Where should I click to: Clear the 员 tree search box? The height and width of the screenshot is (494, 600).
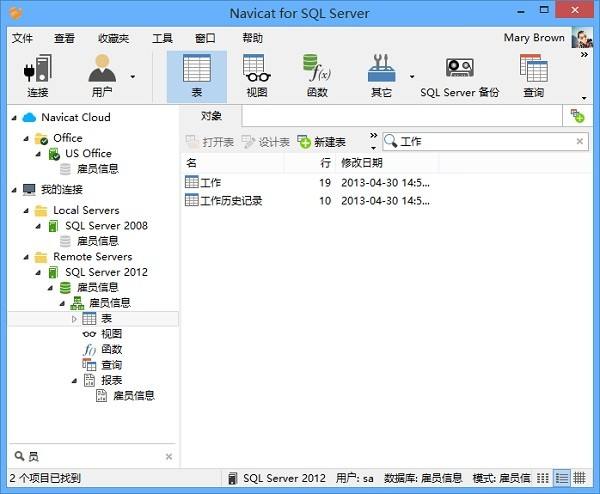tap(169, 457)
